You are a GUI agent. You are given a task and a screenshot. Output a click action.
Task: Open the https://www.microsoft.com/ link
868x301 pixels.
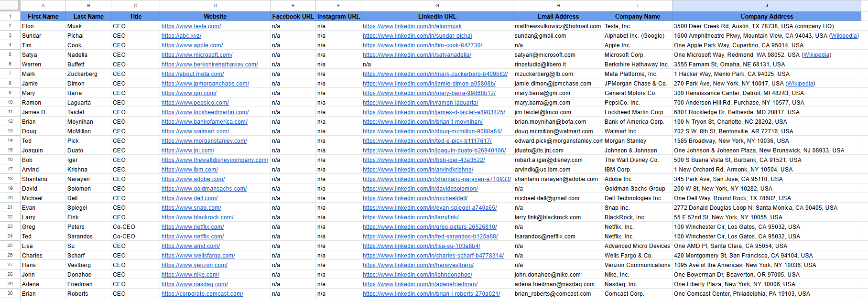coord(197,55)
